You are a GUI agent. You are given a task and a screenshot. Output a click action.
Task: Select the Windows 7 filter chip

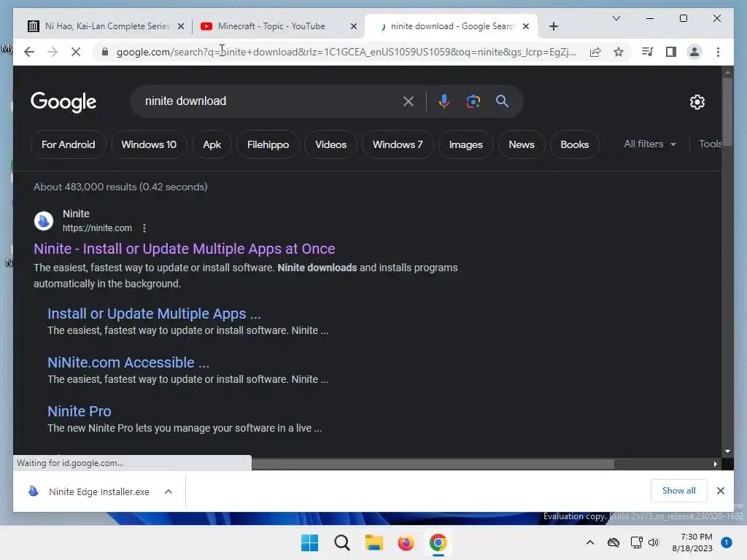point(398,145)
